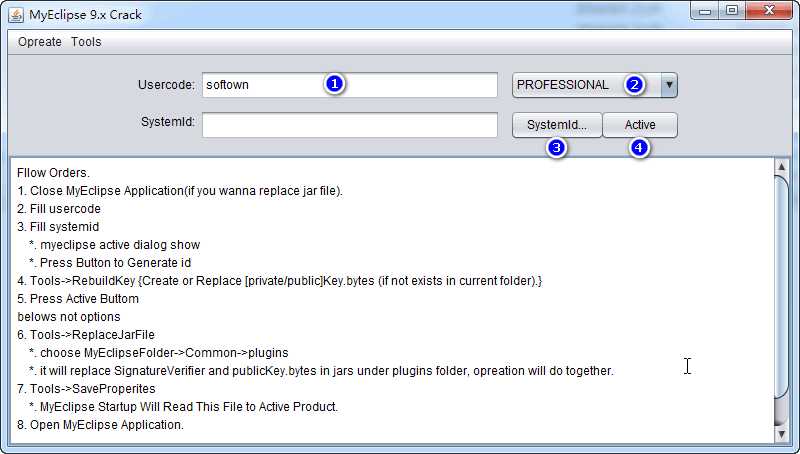
Task: Click the line '2. Fill usercode'
Action: [x=59, y=209]
